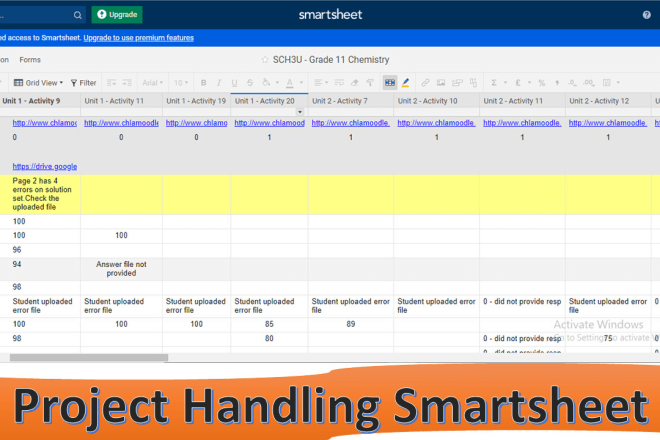This screenshot has height=440, width=660.
Task: Open the drive.google link
Action: tap(45, 166)
